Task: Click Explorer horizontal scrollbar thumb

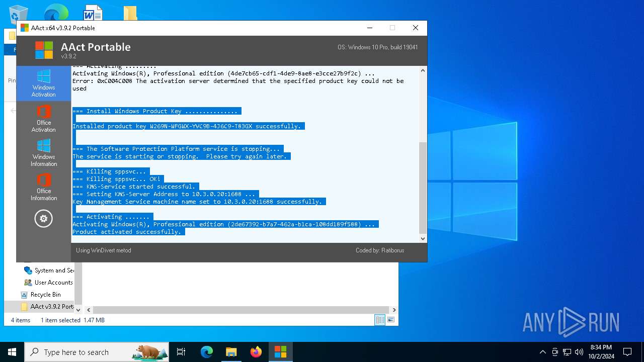Action: 241,310
